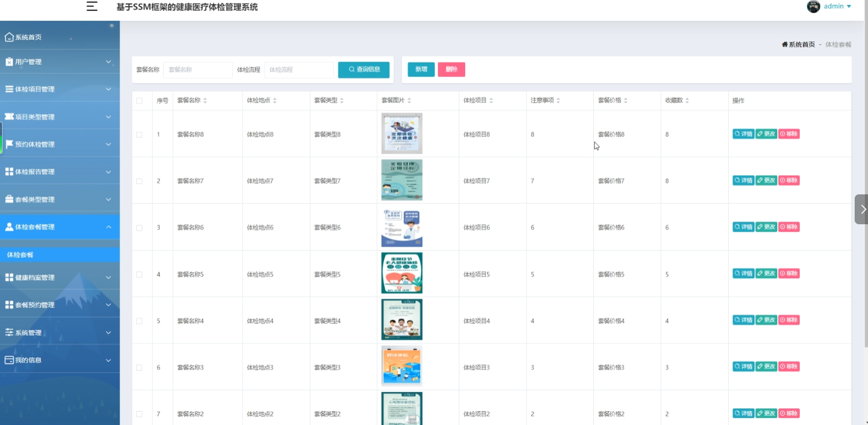Check the row for 套餐名称8
Viewport: 868px width, 425px height.
tap(139, 135)
